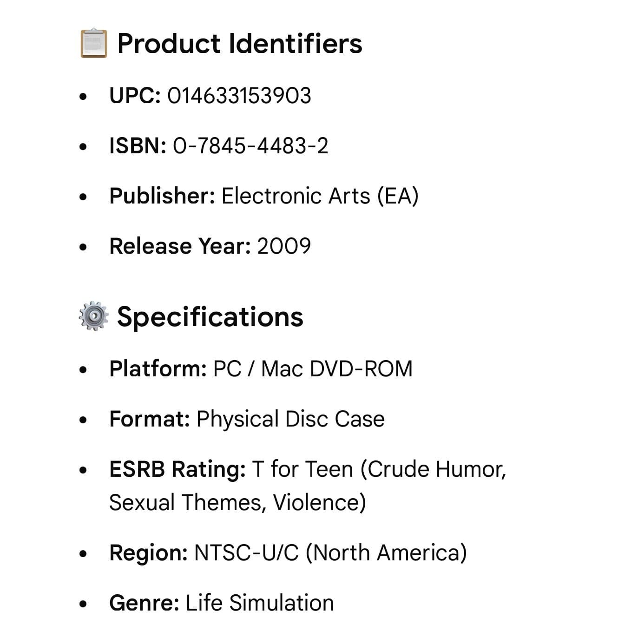This screenshot has width=644, height=644.
Task: Click Physical Disc Case text
Action: [x=290, y=419]
